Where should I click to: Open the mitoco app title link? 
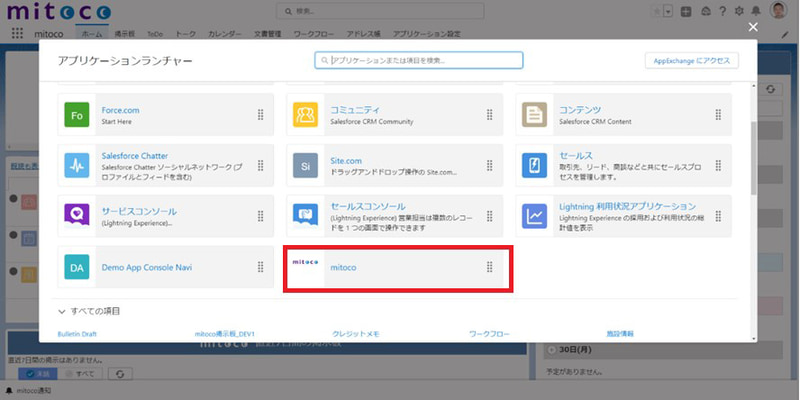pyautogui.click(x=343, y=267)
